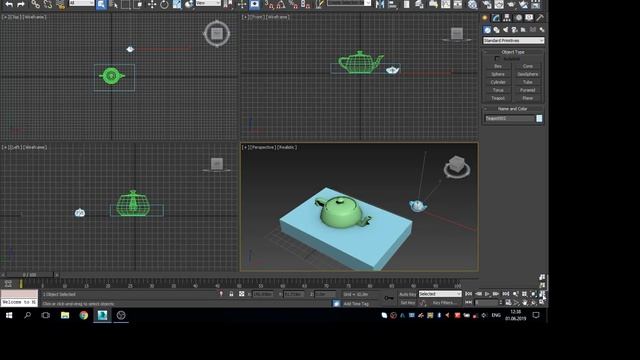
Task: Click the Torus primitive button
Action: pos(498,90)
